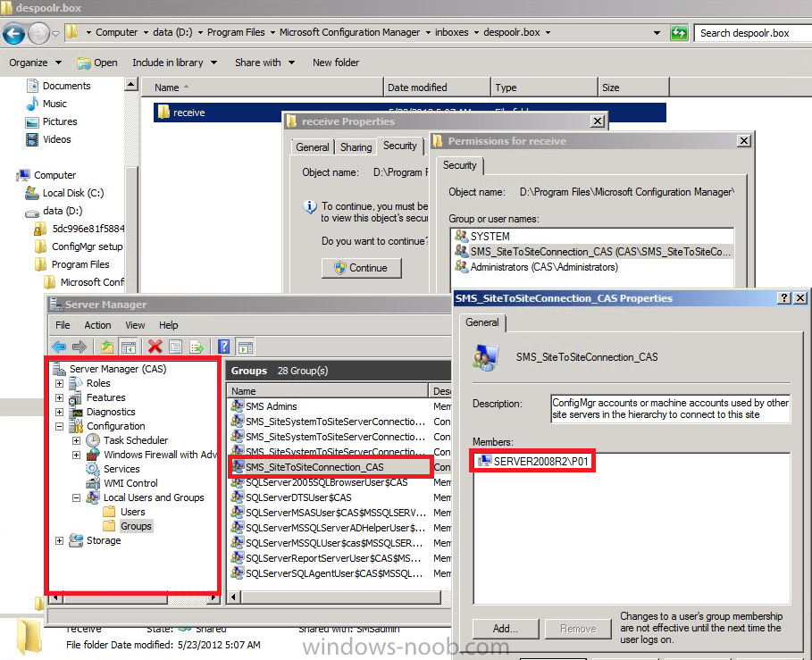Click the Explorer forward navigation arrow

(x=38, y=34)
